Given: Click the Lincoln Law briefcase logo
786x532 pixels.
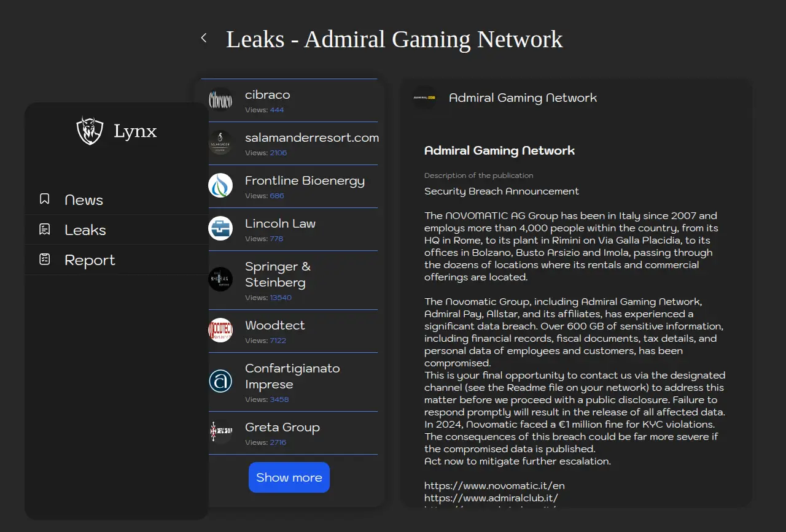Looking at the screenshot, I should [x=220, y=229].
